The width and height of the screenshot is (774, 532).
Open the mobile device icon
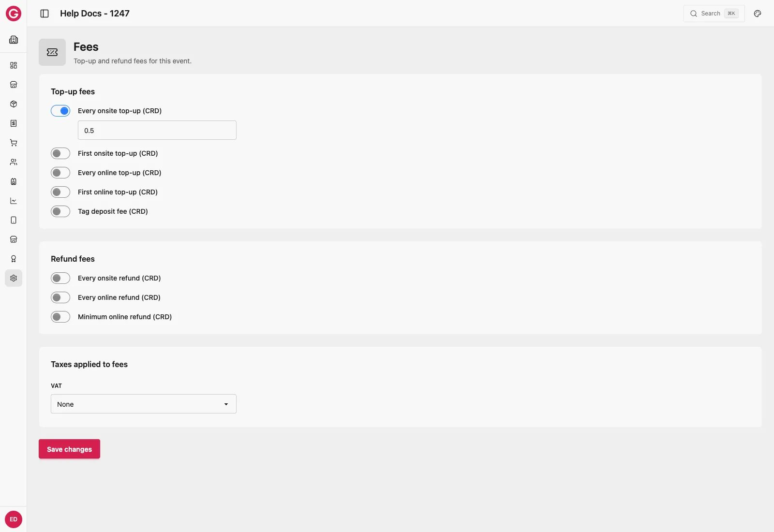pyautogui.click(x=14, y=220)
